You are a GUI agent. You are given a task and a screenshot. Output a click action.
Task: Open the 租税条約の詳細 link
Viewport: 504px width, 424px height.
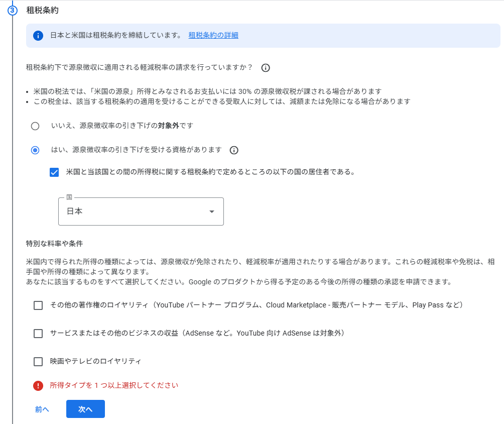click(x=213, y=35)
